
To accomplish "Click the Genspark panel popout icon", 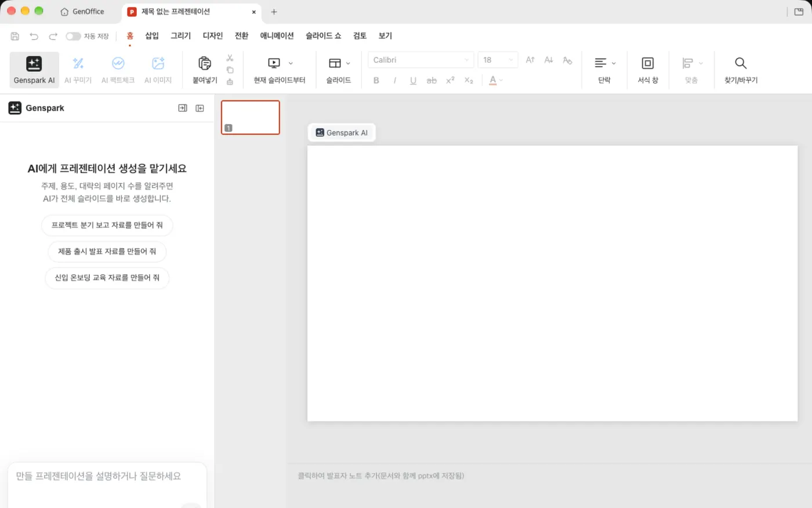I will (183, 108).
